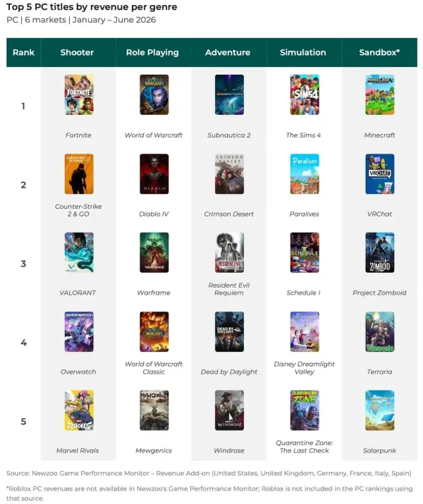Image resolution: width=423 pixels, height=504 pixels.
Task: Click the 'Crimson Desert' game name
Action: tap(229, 214)
